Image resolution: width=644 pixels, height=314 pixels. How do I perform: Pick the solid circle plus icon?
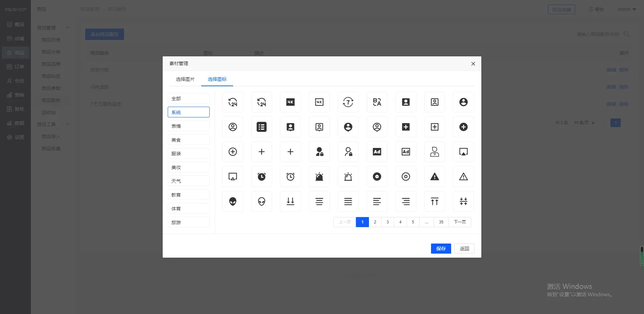464,127
